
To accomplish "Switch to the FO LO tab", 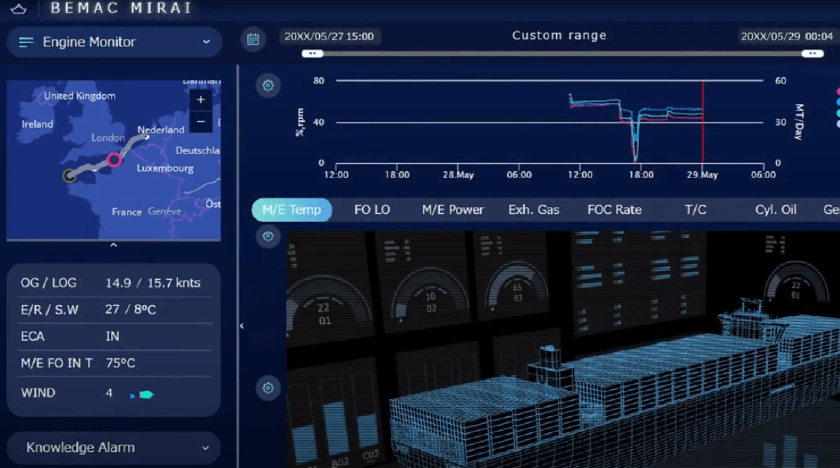I will coord(372,210).
